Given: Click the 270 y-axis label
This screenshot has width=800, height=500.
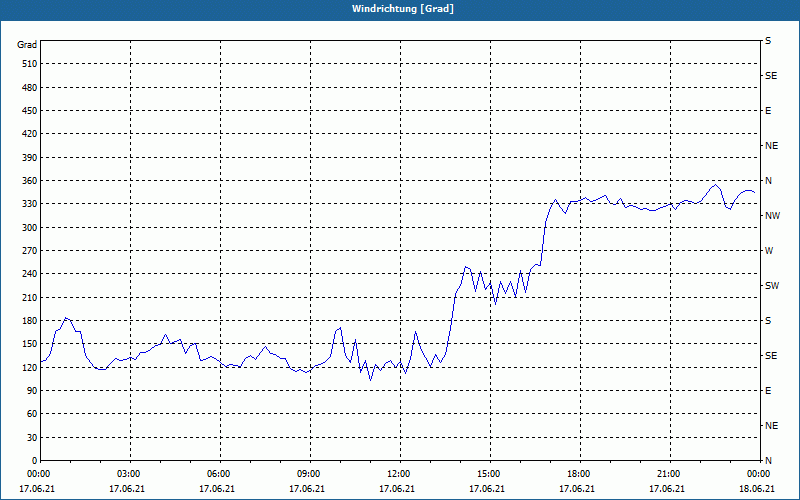Looking at the screenshot, I should (30, 251).
